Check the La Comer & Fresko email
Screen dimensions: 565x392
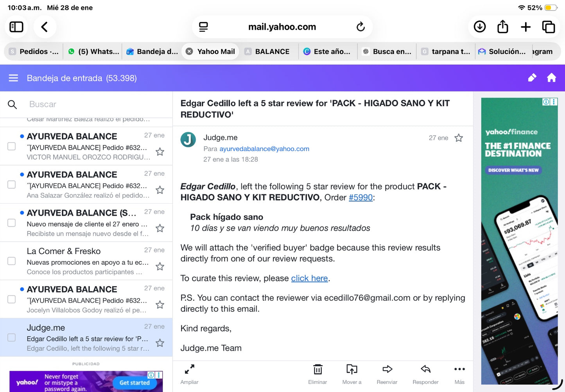(12, 261)
